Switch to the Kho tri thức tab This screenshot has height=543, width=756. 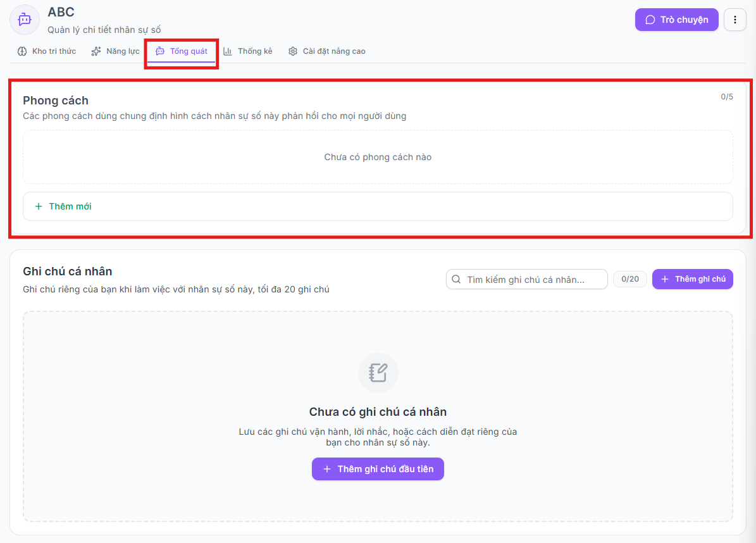(47, 51)
